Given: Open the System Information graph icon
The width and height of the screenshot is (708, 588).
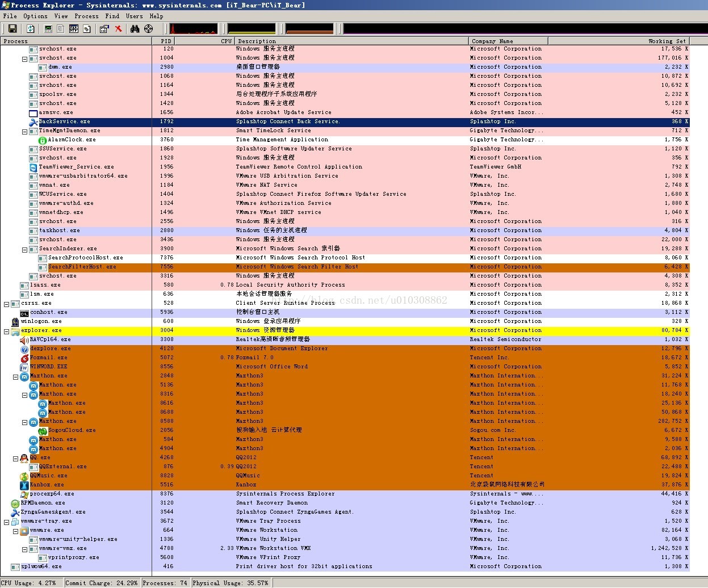Looking at the screenshot, I should click(48, 28).
